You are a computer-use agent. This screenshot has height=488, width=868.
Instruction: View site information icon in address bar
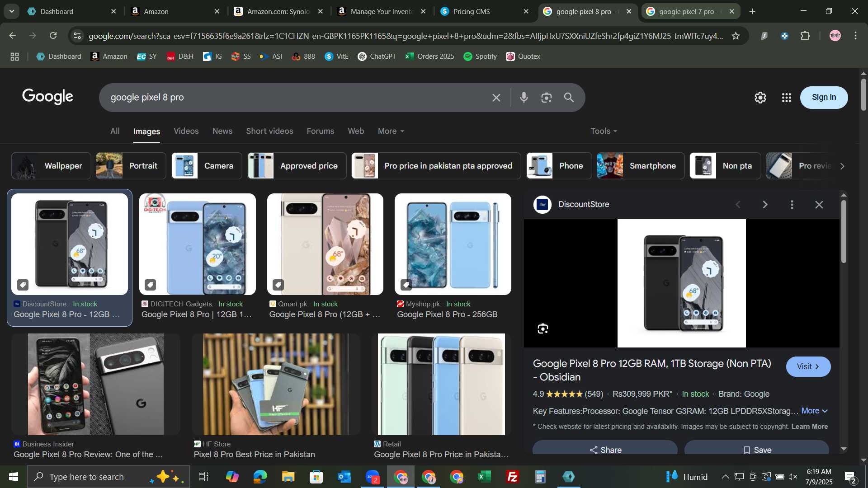[x=78, y=36]
